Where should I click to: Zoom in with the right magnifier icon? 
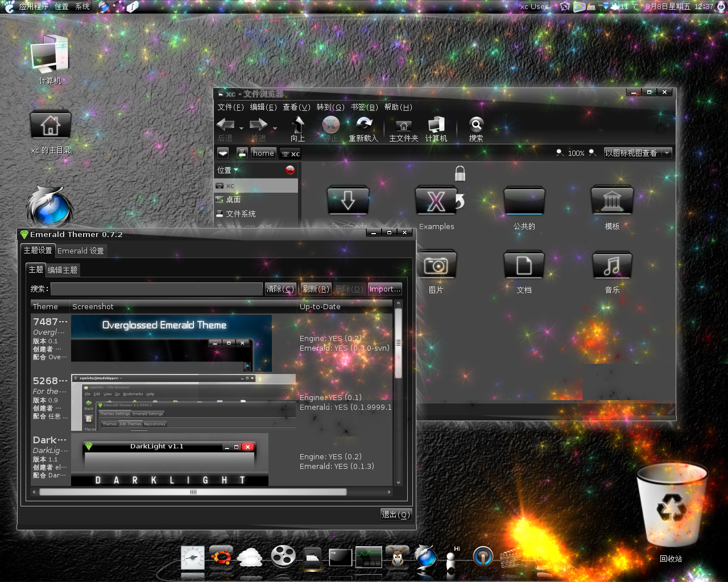pyautogui.click(x=592, y=152)
